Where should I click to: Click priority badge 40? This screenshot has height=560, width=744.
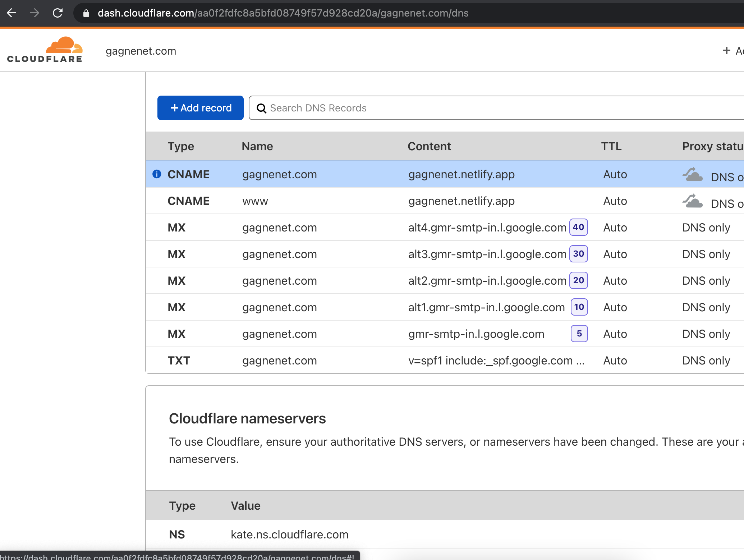pyautogui.click(x=579, y=227)
